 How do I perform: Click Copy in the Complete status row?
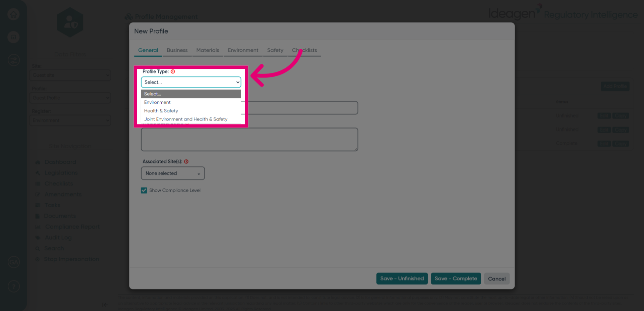click(621, 144)
